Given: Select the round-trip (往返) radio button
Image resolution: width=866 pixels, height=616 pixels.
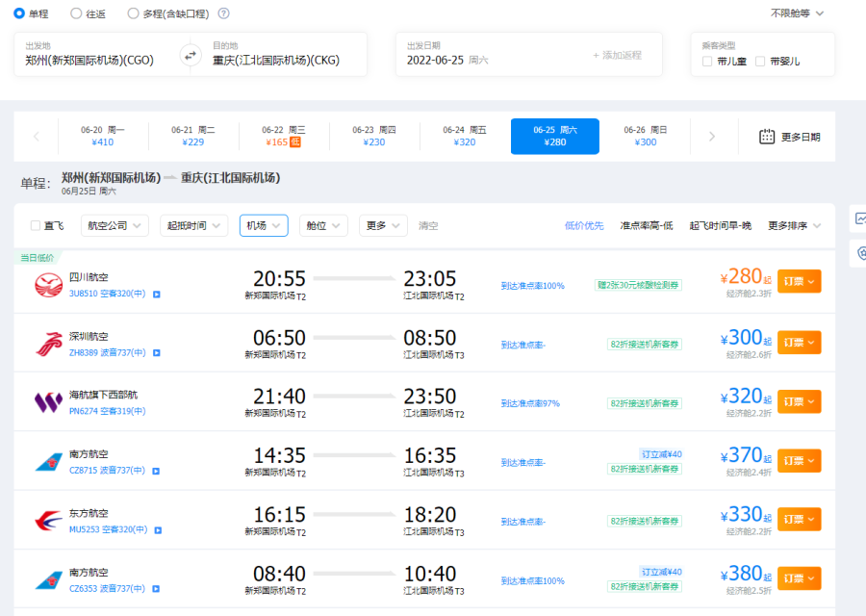Looking at the screenshot, I should [x=76, y=13].
